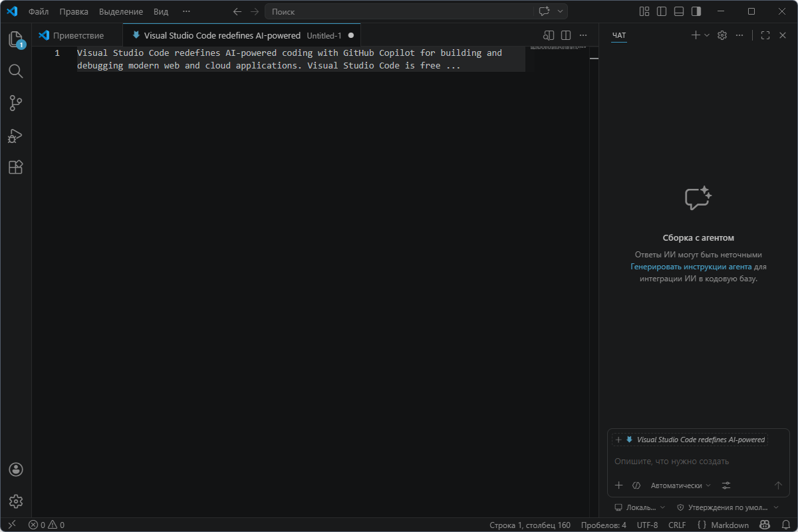Open the Extensions view

16,168
